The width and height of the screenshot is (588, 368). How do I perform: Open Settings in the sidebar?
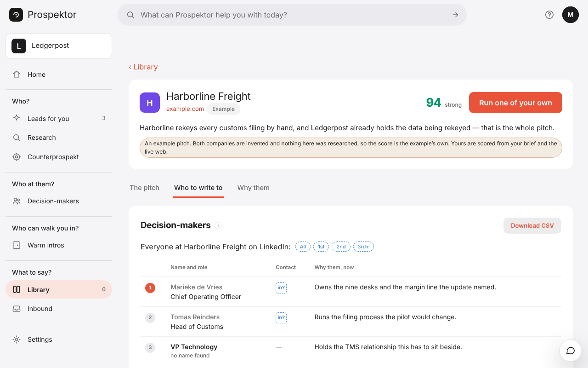[59, 339]
